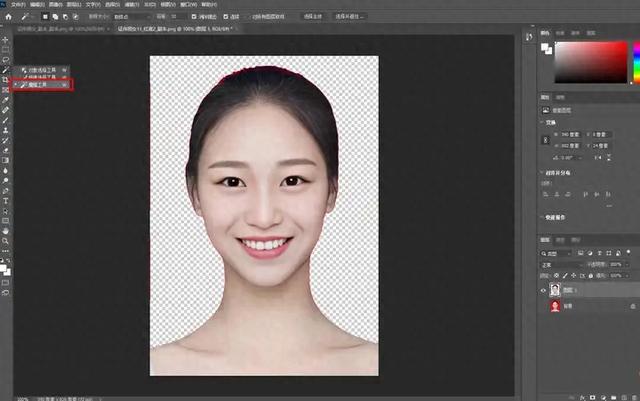Viewport: 640px width, 401px height.
Task: Select the Move tool
Action: coord(5,40)
